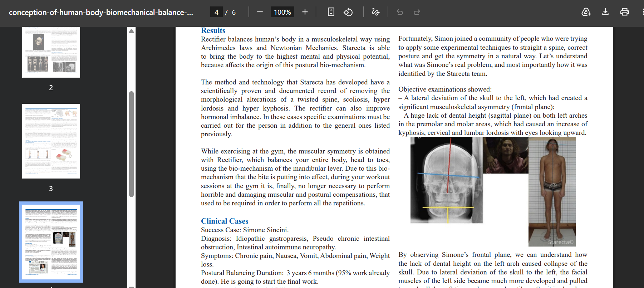Screen dimensions: 644x288
Task: Click the fit to page icon
Action: point(331,12)
